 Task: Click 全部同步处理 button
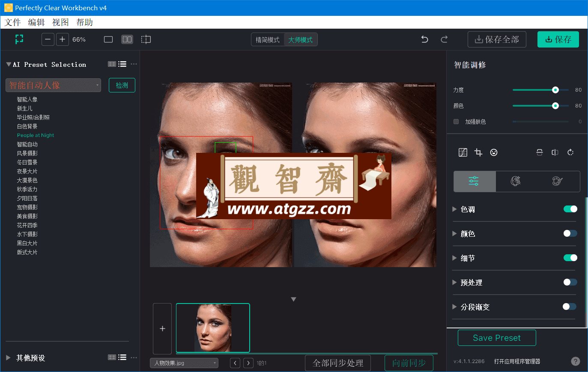coord(338,363)
